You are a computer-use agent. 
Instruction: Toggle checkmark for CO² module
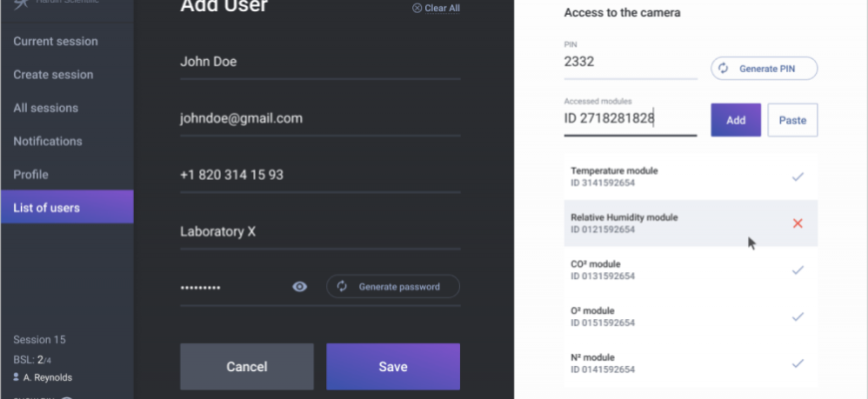pos(797,270)
